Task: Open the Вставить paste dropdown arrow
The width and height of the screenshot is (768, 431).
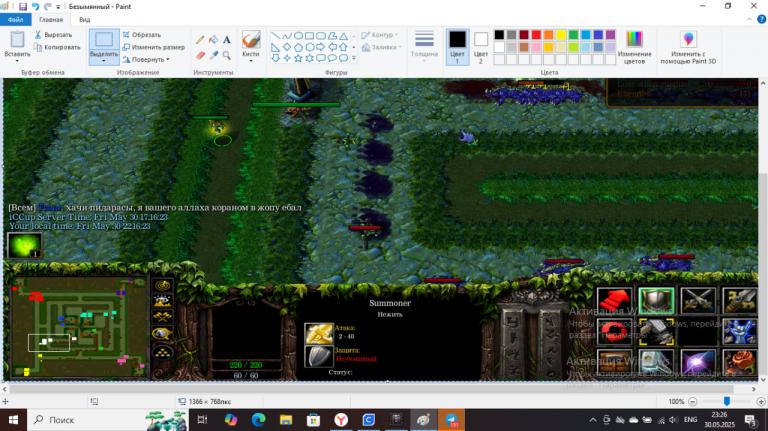Action: click(17, 61)
